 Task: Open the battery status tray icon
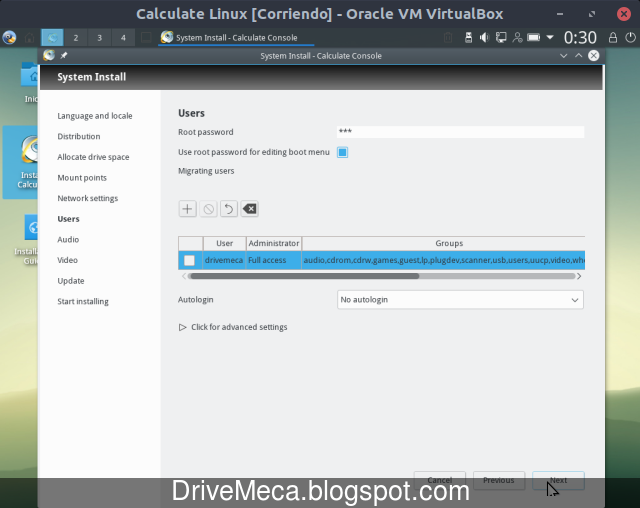(533, 38)
